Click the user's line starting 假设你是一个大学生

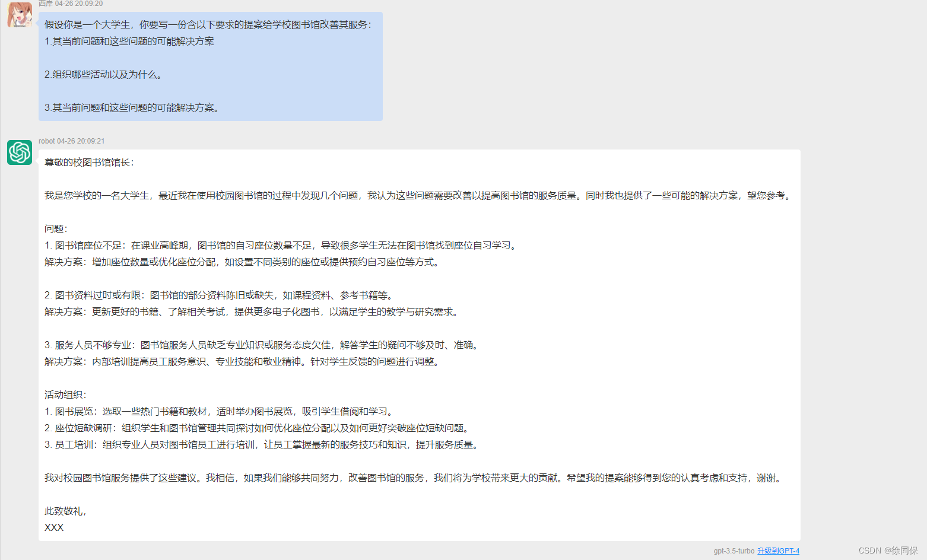208,25
